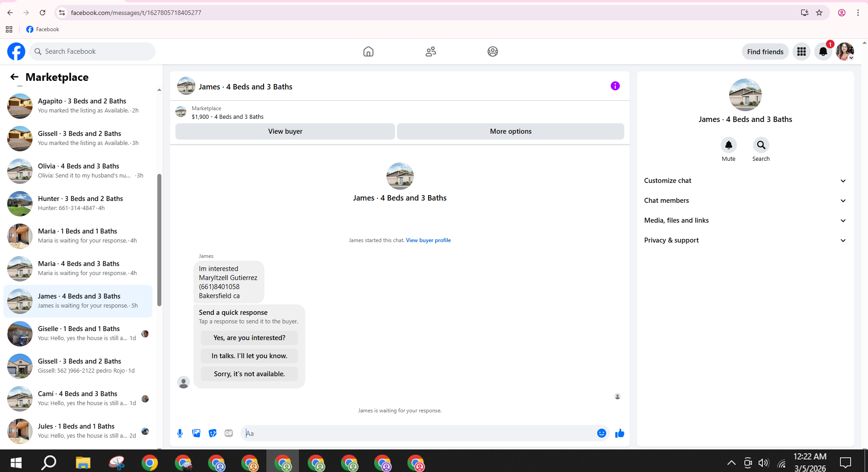Image resolution: width=868 pixels, height=472 pixels.
Task: Open the browser apps grid in bookmarks bar
Action: pos(9,29)
